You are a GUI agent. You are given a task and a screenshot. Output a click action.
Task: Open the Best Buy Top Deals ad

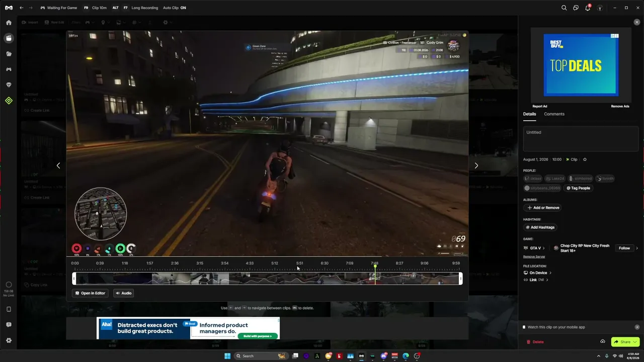581,65
